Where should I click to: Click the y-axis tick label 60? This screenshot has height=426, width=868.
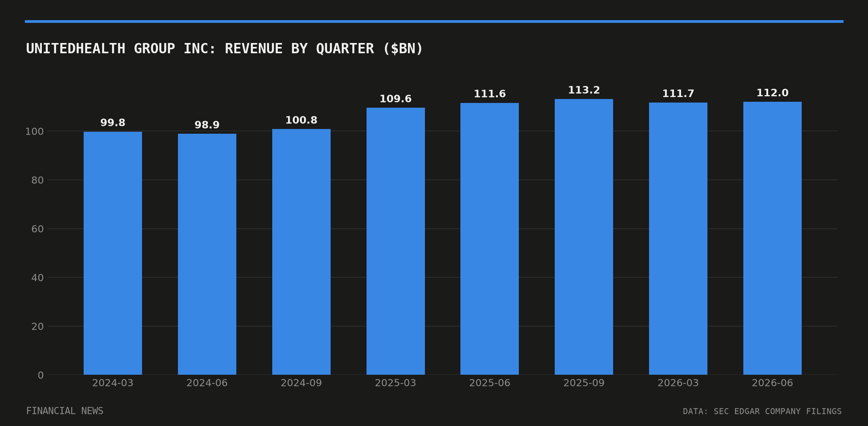[37, 229]
